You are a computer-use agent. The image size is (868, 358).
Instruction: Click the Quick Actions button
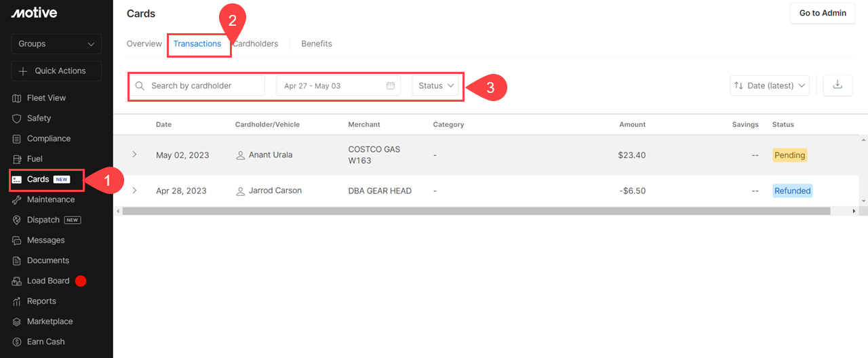[56, 71]
